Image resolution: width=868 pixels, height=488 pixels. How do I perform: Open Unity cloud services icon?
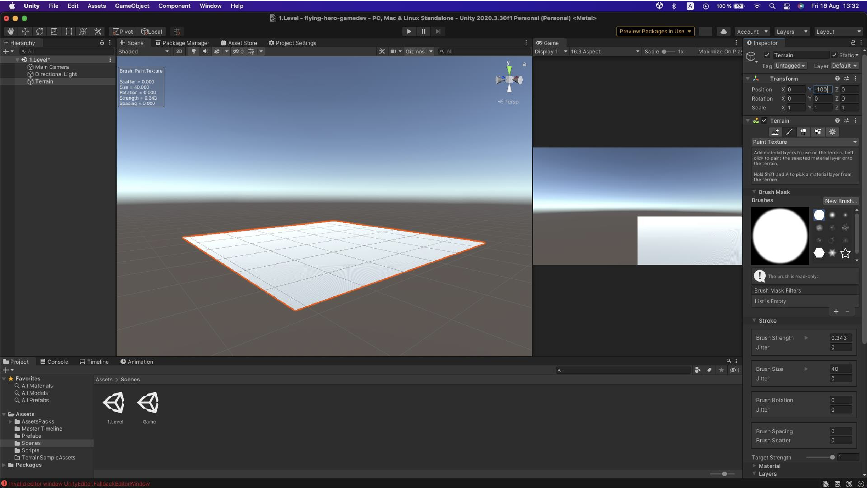tap(723, 32)
